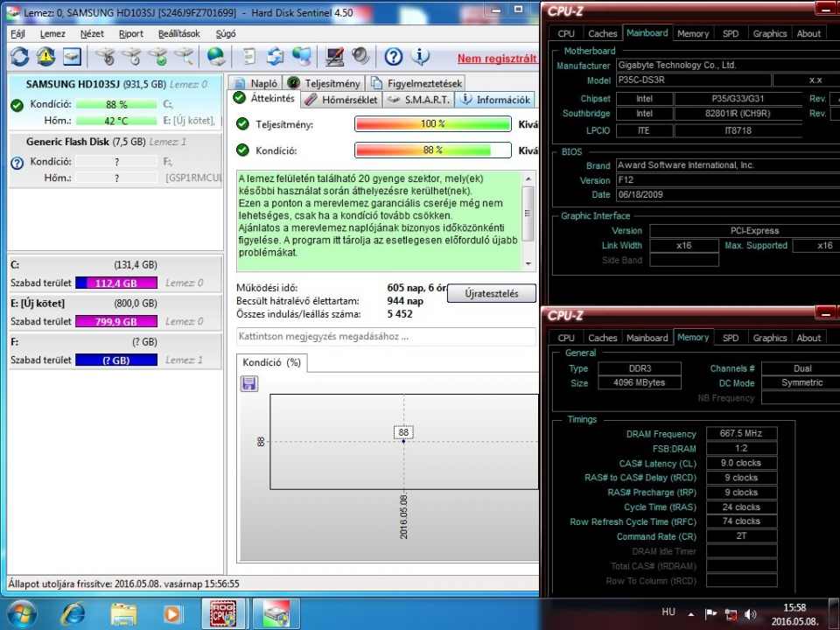Click the refresh icon with yellow warning triangle
840x630 pixels.
pos(46,56)
